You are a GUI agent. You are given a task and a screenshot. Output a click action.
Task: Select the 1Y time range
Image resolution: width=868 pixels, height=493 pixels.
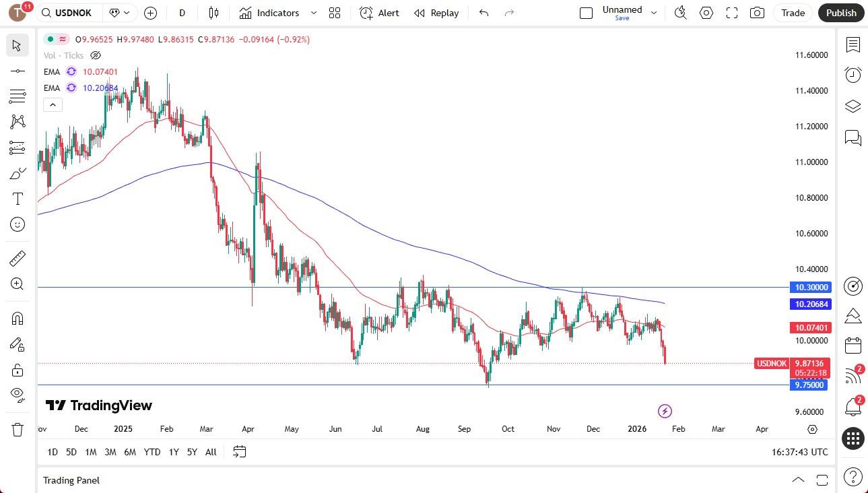(x=174, y=452)
